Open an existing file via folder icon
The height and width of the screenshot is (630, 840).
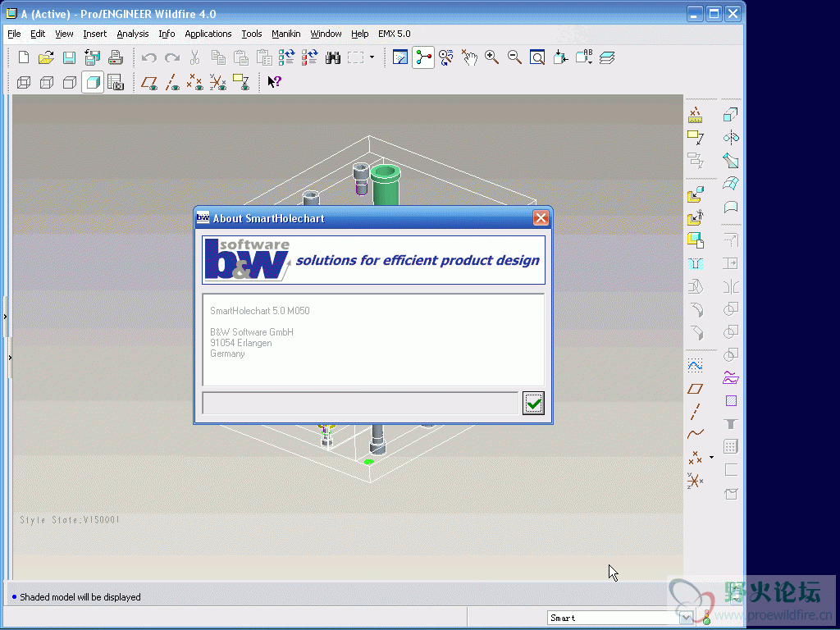tap(46, 57)
